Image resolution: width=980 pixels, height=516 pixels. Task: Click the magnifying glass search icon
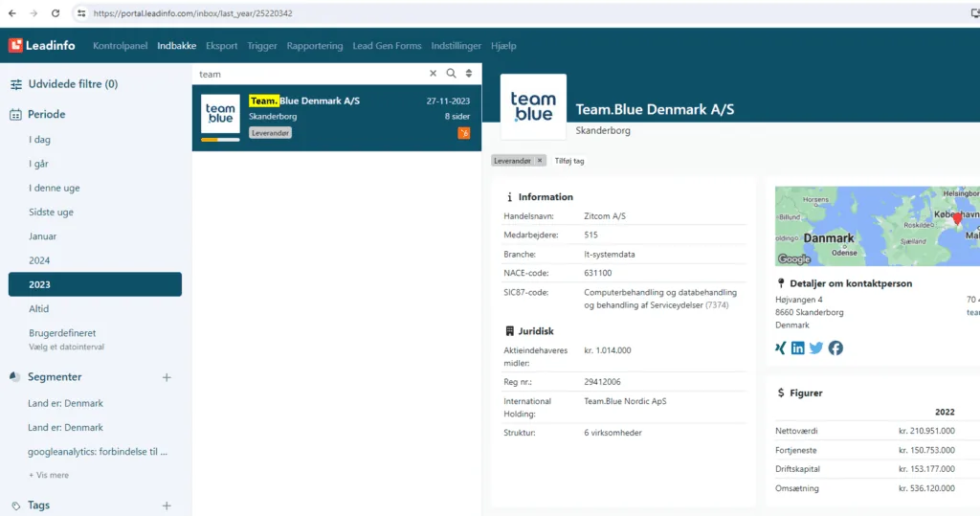pyautogui.click(x=451, y=73)
